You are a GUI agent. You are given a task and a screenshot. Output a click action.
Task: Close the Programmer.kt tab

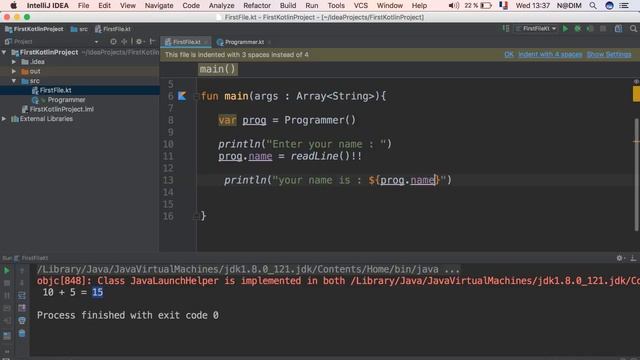tap(269, 42)
